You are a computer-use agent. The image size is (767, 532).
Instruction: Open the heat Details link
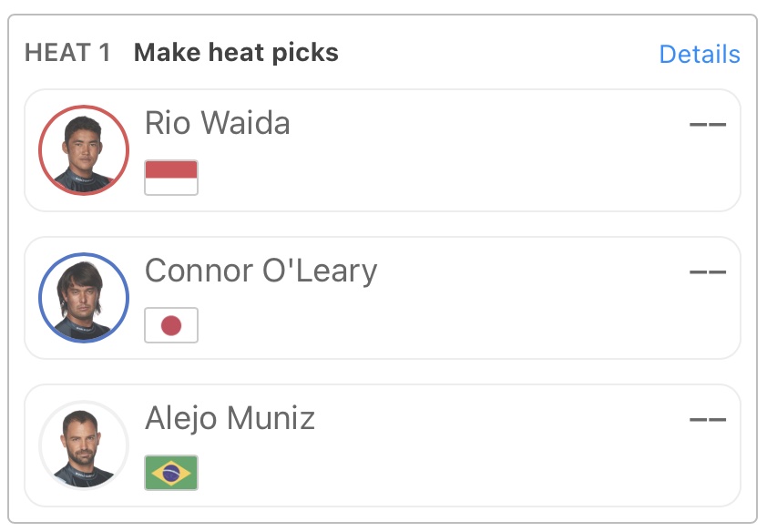coord(699,55)
